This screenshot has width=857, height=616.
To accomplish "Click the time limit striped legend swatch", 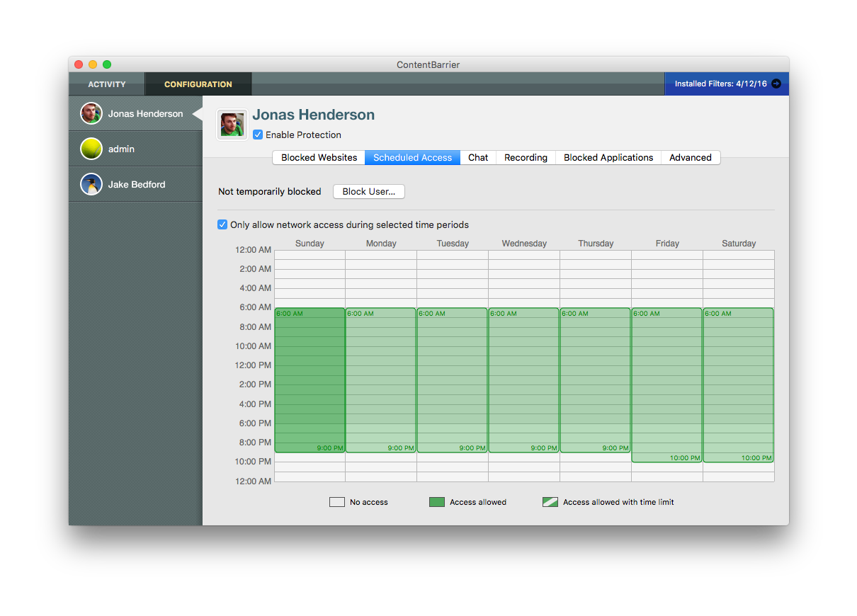I will tap(550, 502).
